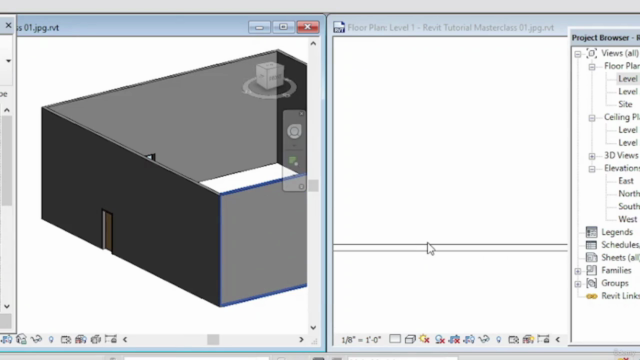Select Sheets (all) in Project Browser

pyautogui.click(x=620, y=258)
